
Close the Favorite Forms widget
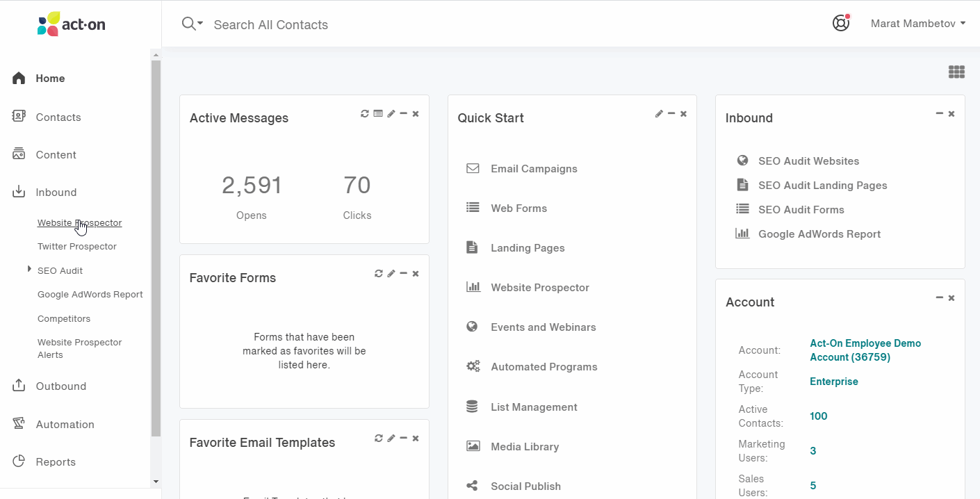tap(416, 273)
